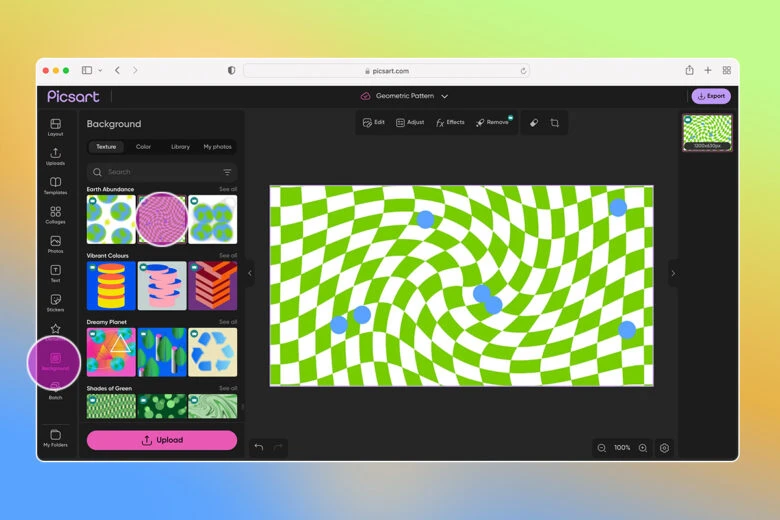Click the pink Upload button
Screen dimensions: 780x520
pos(162,440)
